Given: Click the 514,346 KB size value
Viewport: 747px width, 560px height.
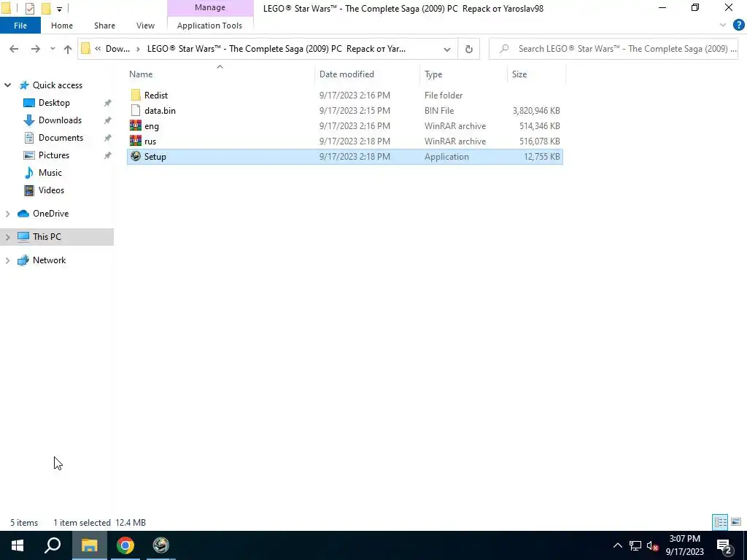Looking at the screenshot, I should (539, 126).
